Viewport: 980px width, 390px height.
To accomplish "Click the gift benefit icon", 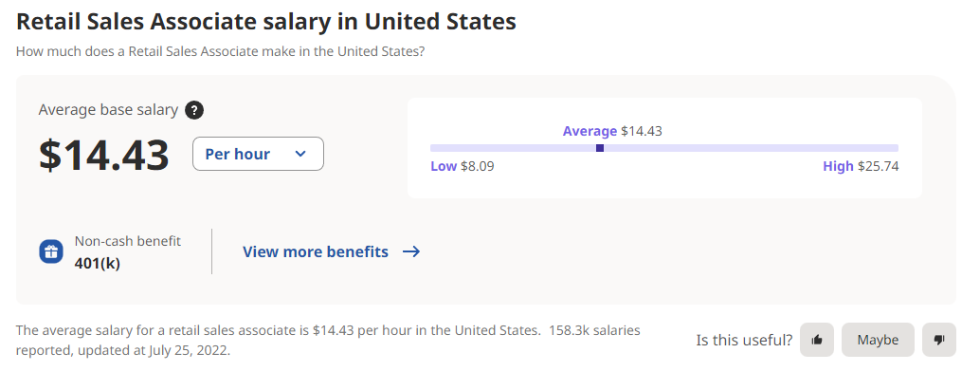I will tap(50, 251).
